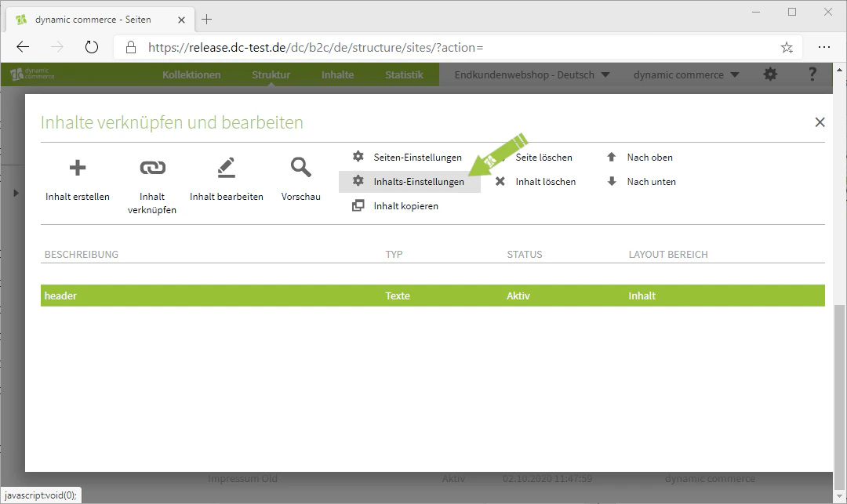Click the magnifier Vorschau icon
Viewport: 847px width, 504px height.
point(301,167)
